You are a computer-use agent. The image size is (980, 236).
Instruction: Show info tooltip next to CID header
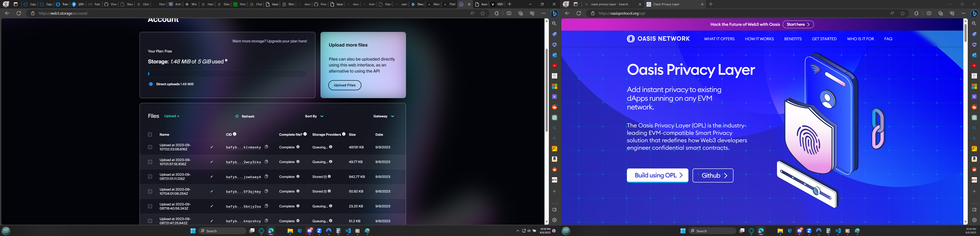tap(235, 134)
